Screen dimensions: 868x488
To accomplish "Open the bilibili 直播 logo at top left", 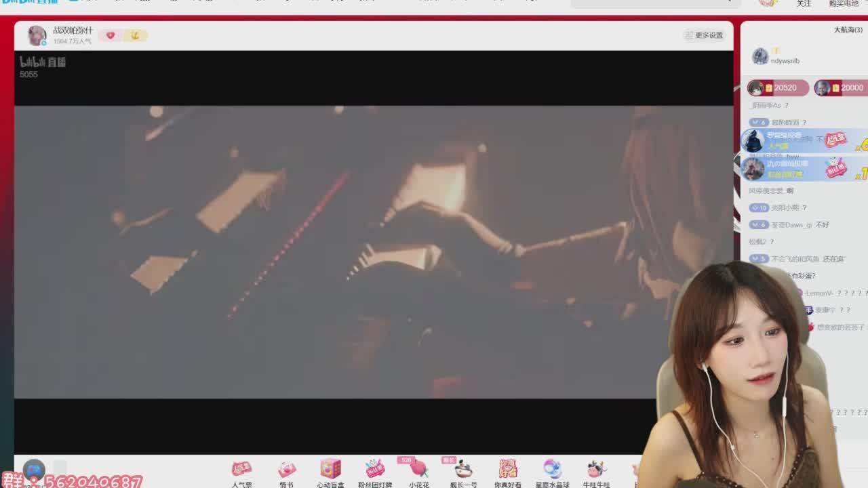I will coord(30,2).
